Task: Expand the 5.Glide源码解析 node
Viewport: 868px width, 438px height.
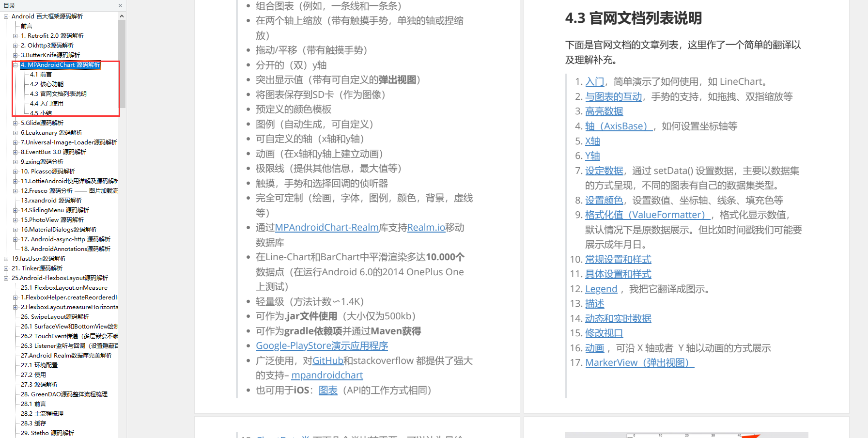Action: coord(15,123)
